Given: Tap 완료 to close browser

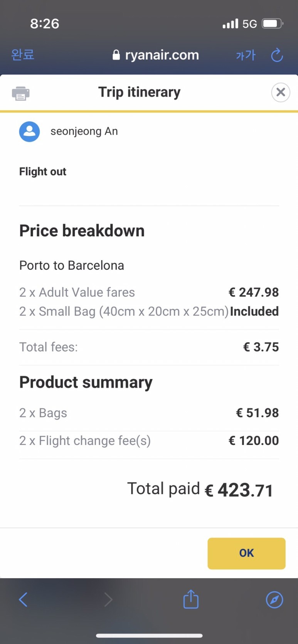Looking at the screenshot, I should pyautogui.click(x=23, y=55).
